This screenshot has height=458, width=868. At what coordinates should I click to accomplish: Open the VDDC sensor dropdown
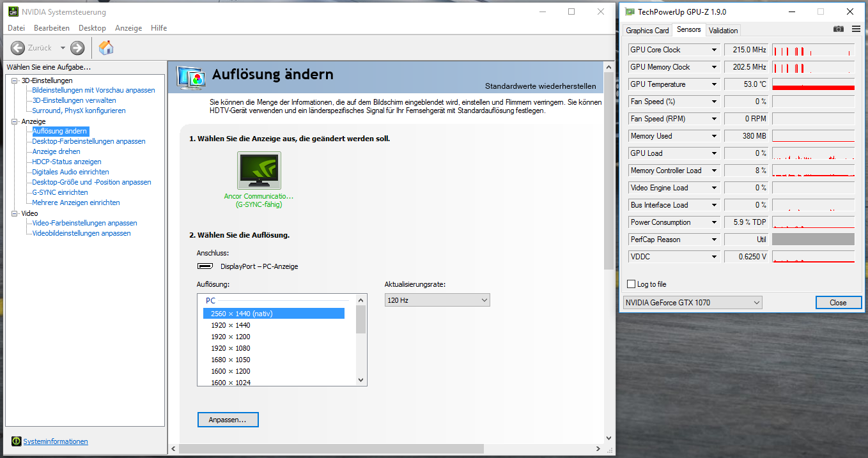point(714,257)
